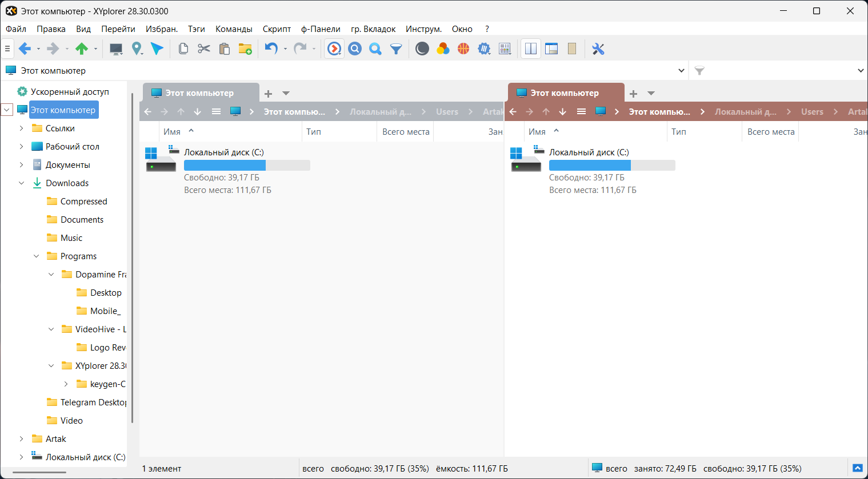Image resolution: width=868 pixels, height=479 pixels.
Task: Click Users in the right pane breadcrumb
Action: click(812, 112)
